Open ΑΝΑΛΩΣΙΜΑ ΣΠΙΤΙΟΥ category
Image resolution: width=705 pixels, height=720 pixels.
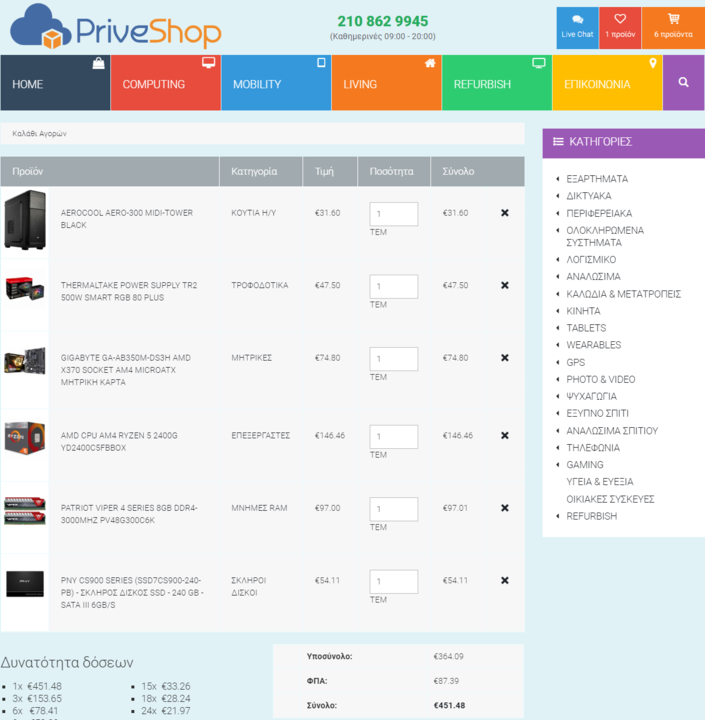coord(612,431)
